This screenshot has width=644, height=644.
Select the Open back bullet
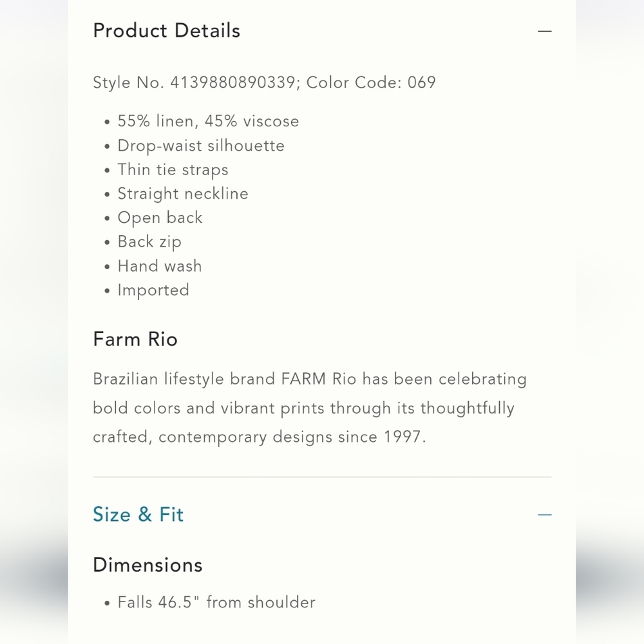click(160, 218)
